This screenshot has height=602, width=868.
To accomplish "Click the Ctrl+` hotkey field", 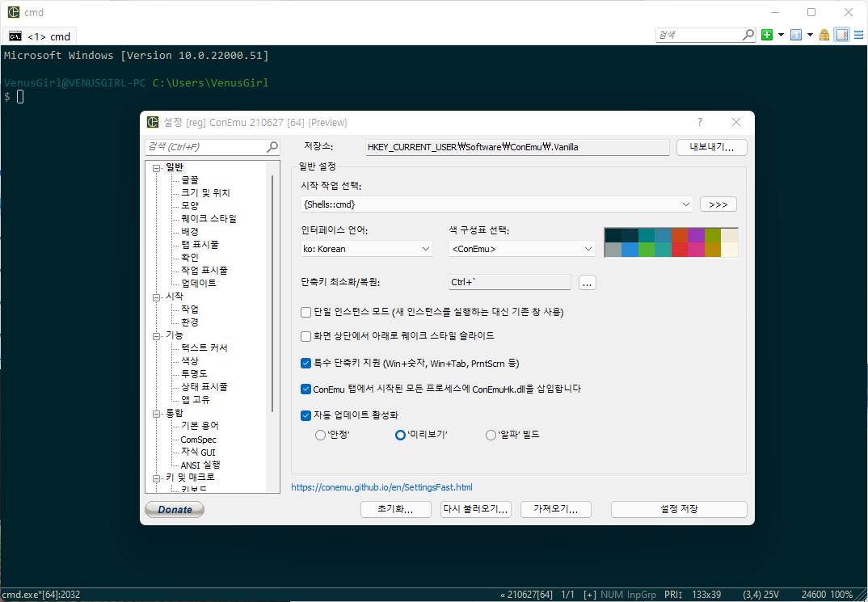I will [x=510, y=282].
